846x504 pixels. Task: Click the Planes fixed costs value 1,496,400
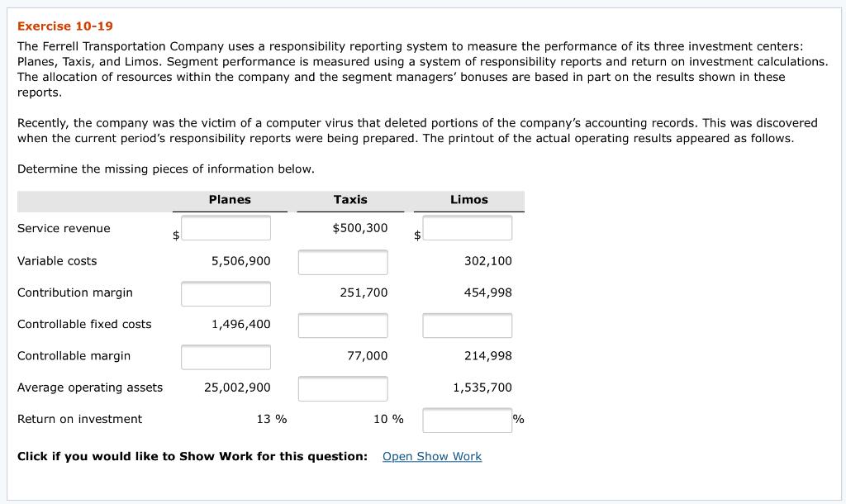click(x=240, y=325)
